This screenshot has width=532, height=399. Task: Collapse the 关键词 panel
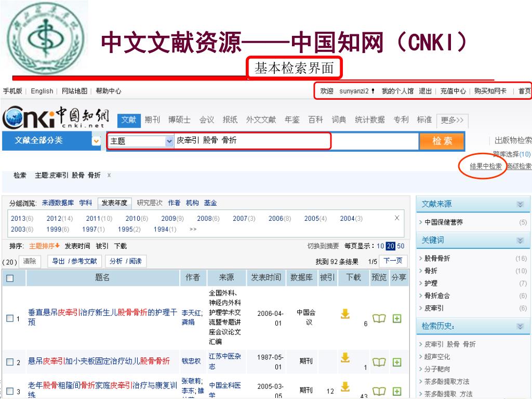point(520,240)
